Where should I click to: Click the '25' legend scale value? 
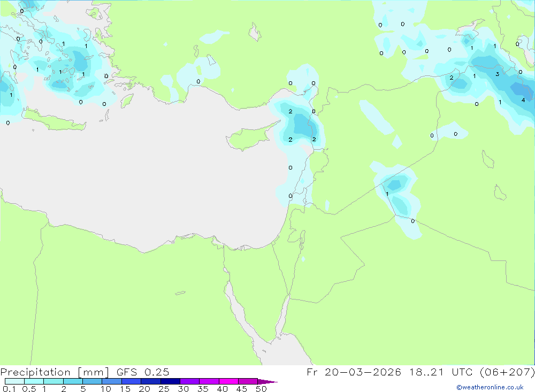pyautogui.click(x=164, y=389)
